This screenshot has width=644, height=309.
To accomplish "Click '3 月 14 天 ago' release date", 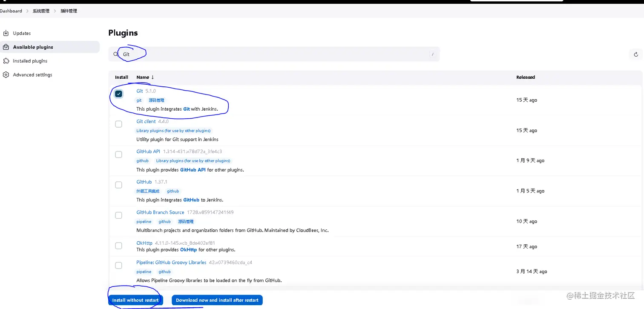I will pos(532,271).
